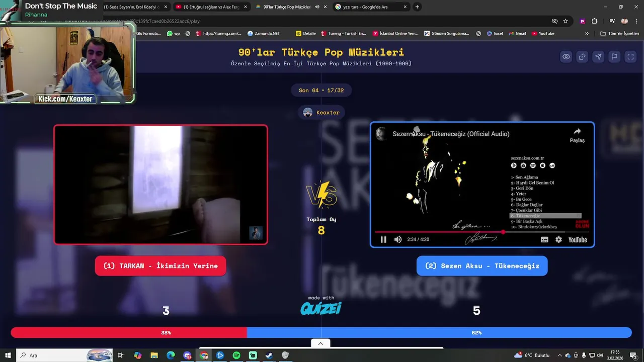Screen dimensions: 644x362
Task: Open Microsoft Edge from taskbar
Action: pos(171,355)
